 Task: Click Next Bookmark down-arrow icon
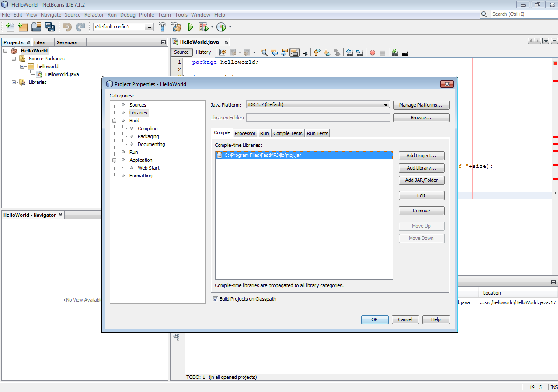pyautogui.click(x=327, y=52)
